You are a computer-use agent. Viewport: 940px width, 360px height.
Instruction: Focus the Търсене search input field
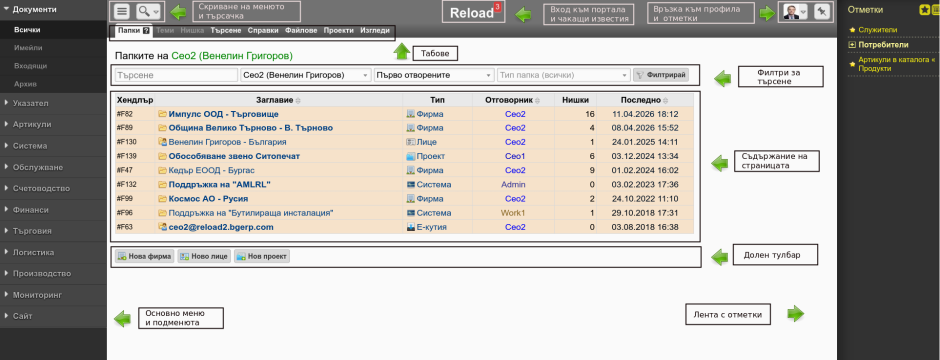(x=176, y=75)
